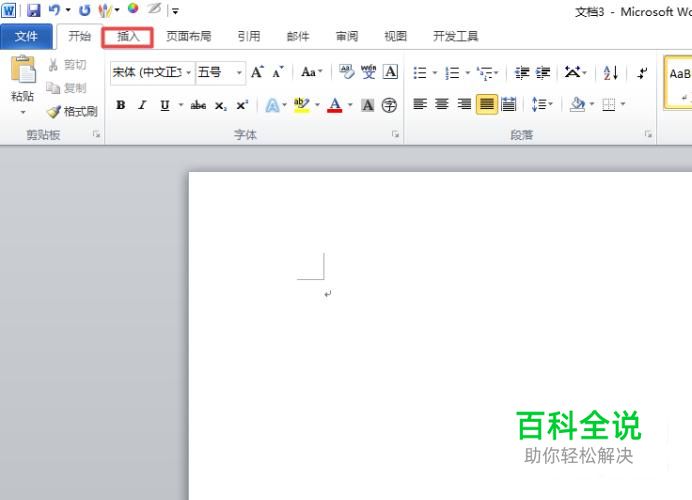Open the font name dropdown 宋体

pyautogui.click(x=152, y=72)
